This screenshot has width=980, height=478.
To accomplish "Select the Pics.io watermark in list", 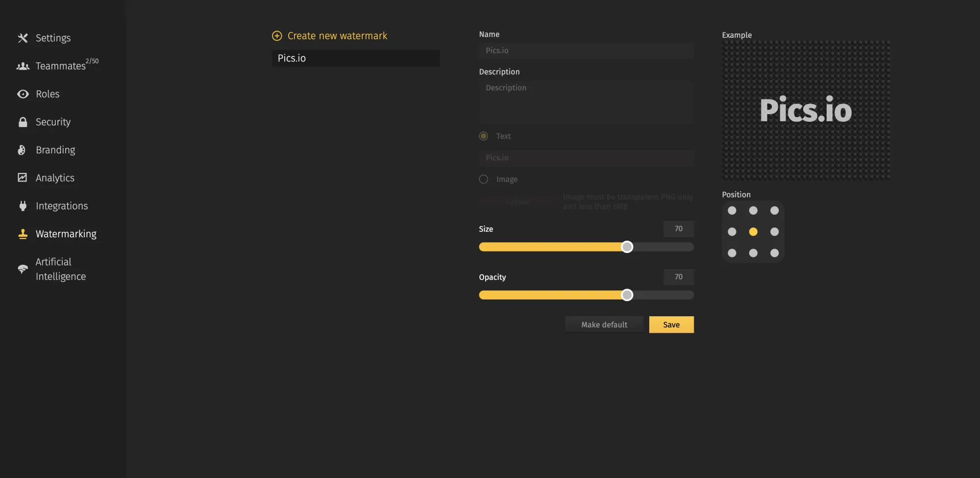I will [356, 58].
